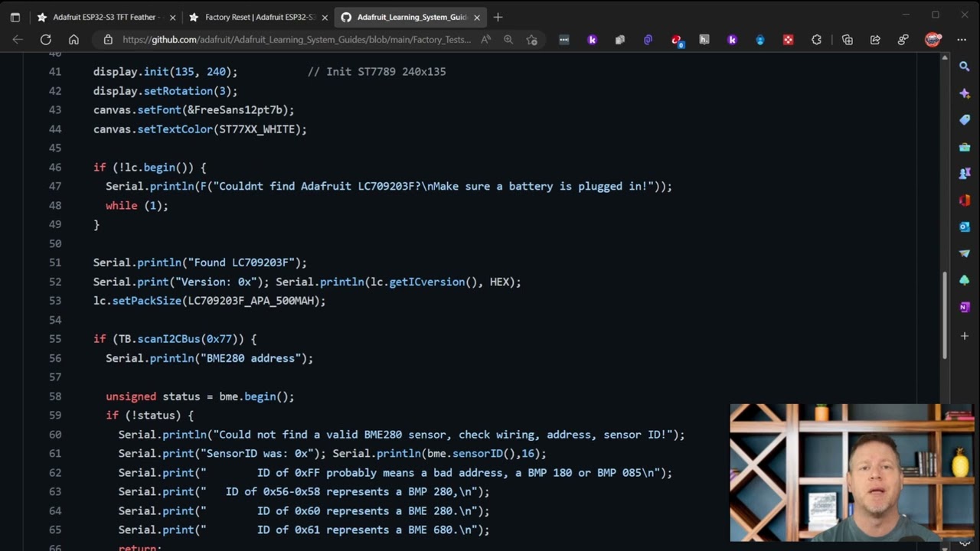This screenshot has width=980, height=551.
Task: Click the zoom magnifier in address bar
Action: (x=508, y=40)
